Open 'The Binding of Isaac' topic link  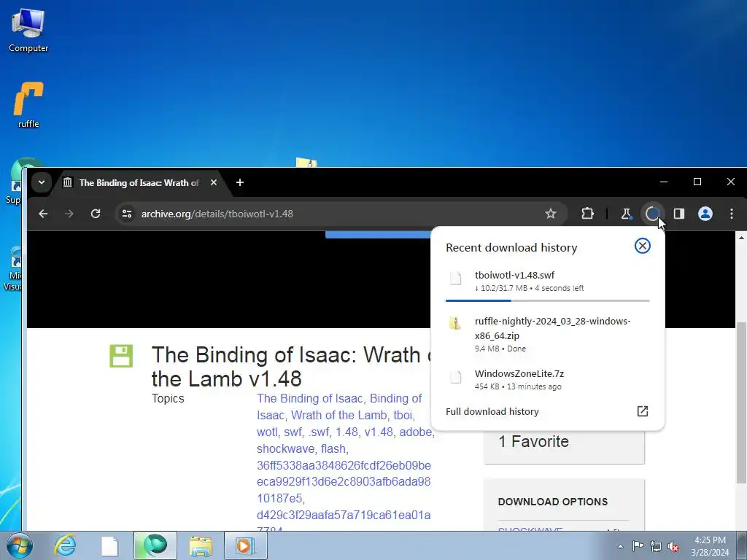(309, 398)
